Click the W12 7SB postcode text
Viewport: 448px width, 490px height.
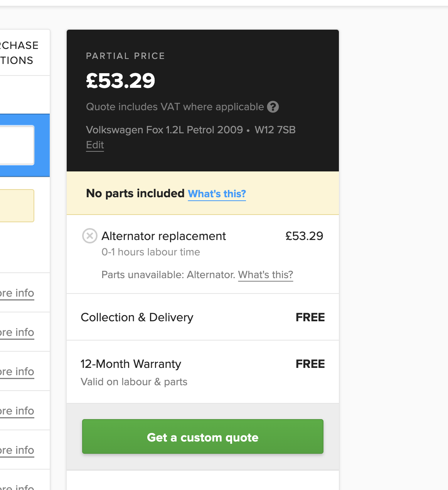pyautogui.click(x=275, y=130)
